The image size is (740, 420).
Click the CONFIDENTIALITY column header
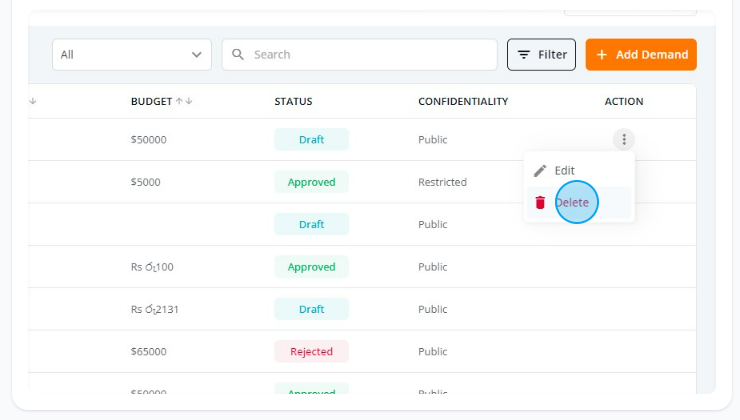pos(463,101)
